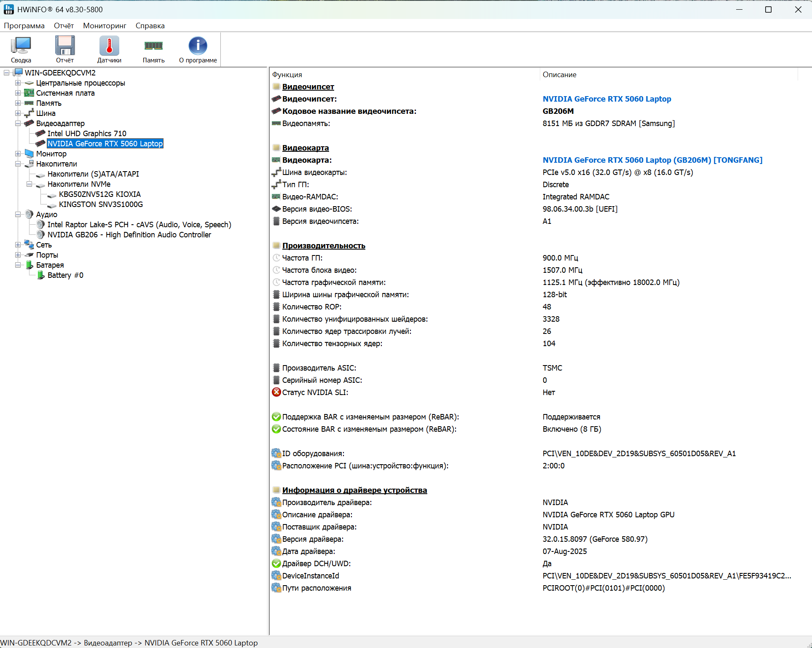Collapse the Видеоадаптер tree node
The image size is (812, 648).
pyautogui.click(x=18, y=124)
